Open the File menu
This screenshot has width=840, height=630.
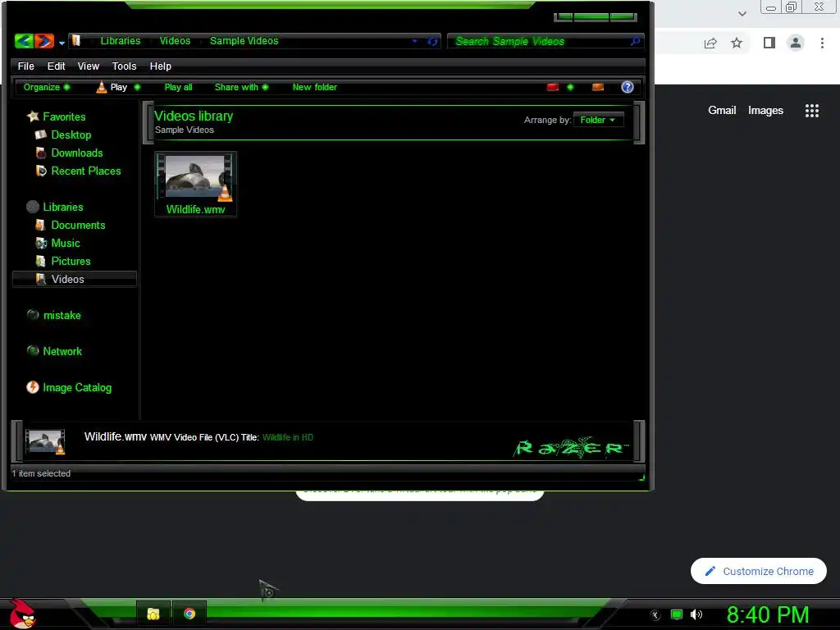[x=25, y=66]
